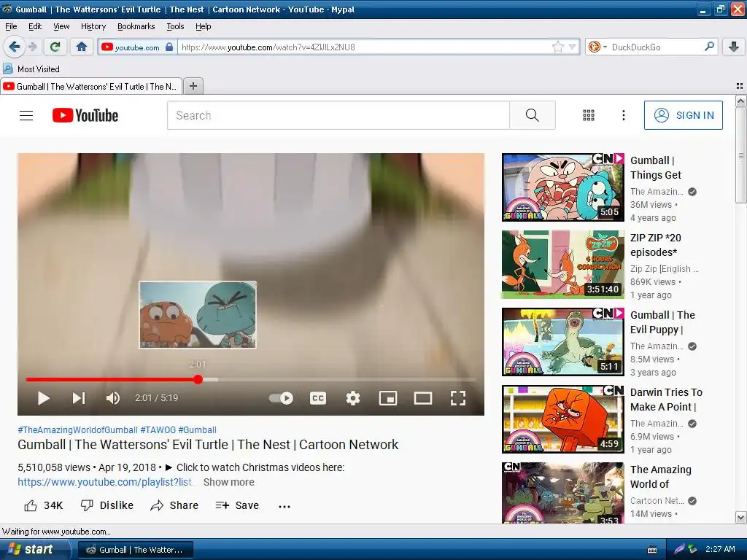747x560 pixels.
Task: Open the YouTube apps grid icon
Action: pyautogui.click(x=589, y=115)
